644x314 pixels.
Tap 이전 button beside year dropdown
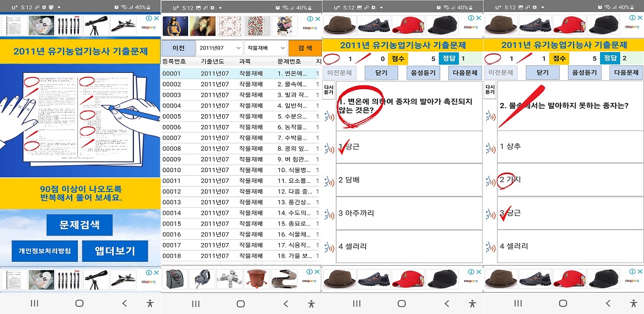(178, 48)
